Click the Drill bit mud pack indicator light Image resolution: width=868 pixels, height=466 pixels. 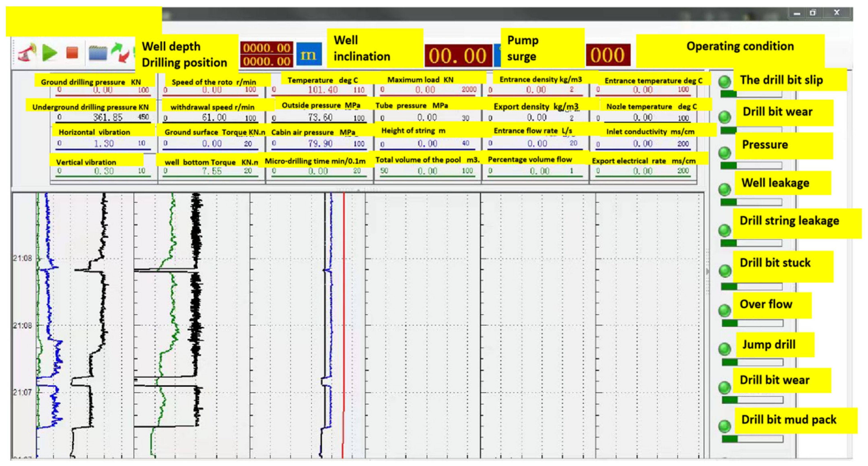coord(724,426)
